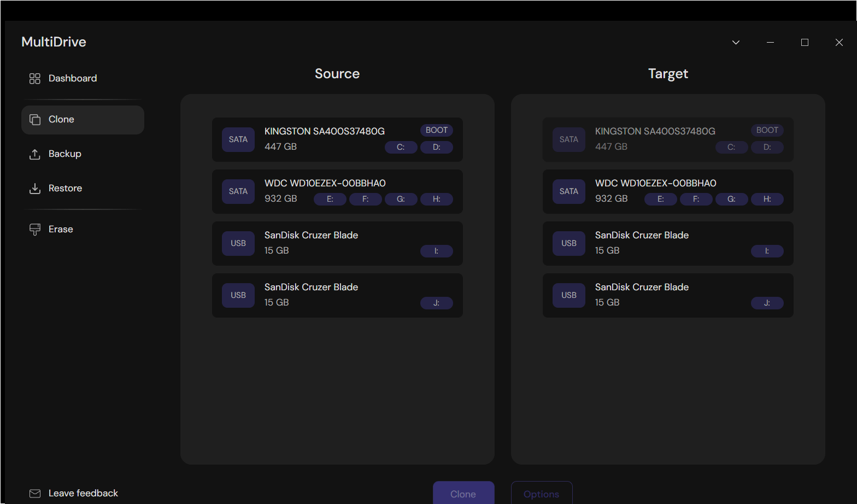
Task: Click the I: partition tag in Source
Action: pos(437,251)
